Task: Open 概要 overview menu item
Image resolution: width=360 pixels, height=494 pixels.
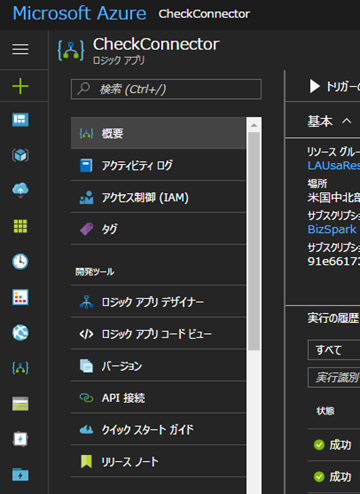Action: pyautogui.click(x=159, y=133)
